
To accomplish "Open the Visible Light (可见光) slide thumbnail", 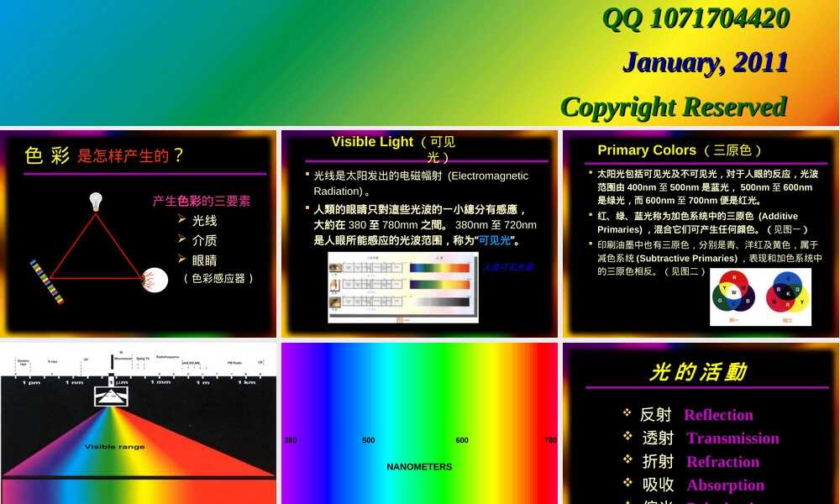I will point(419,234).
